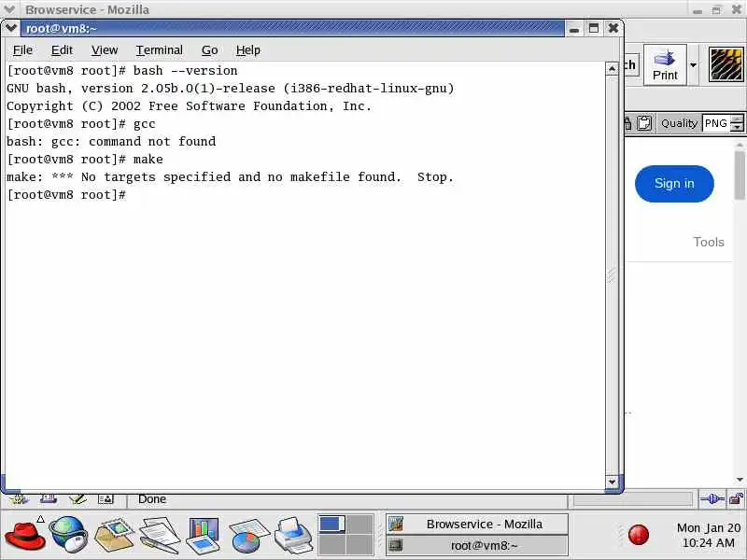Open the terminal window menu chevron
Screen dimensions: 747x560
(11, 28)
